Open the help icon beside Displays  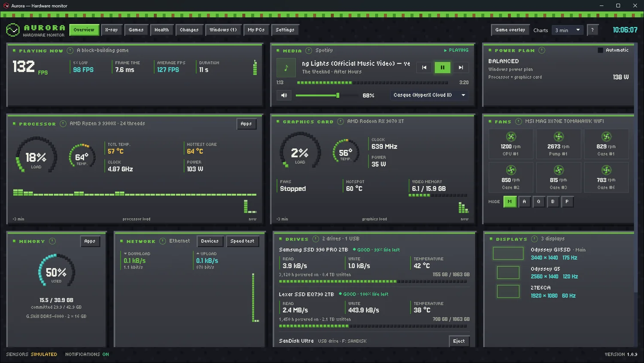click(x=535, y=239)
